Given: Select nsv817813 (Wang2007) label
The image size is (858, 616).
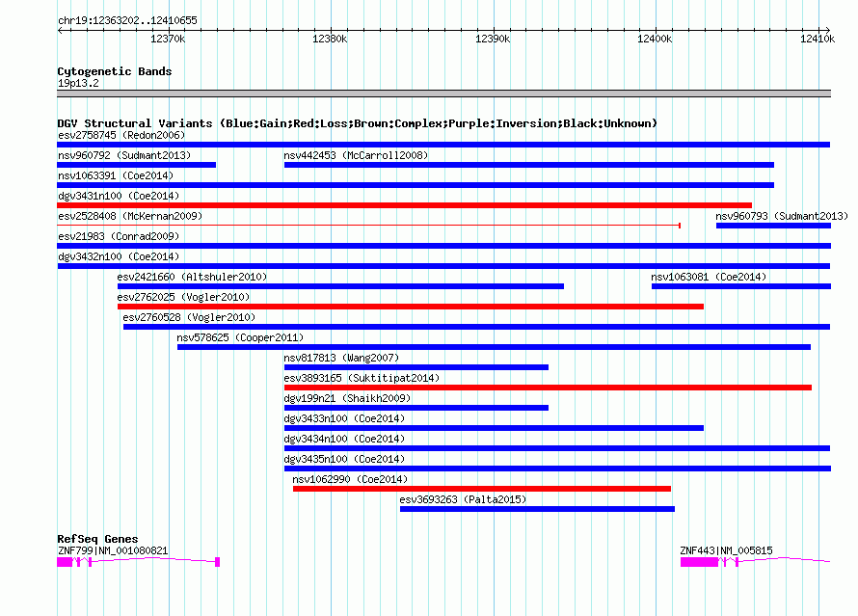Looking at the screenshot, I should pyautogui.click(x=341, y=358).
